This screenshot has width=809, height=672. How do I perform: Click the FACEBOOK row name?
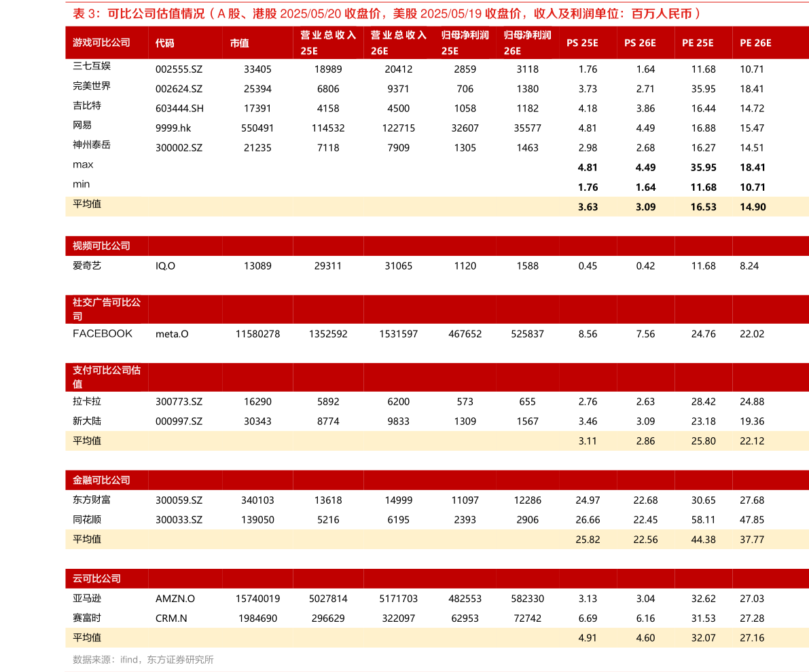click(x=102, y=334)
